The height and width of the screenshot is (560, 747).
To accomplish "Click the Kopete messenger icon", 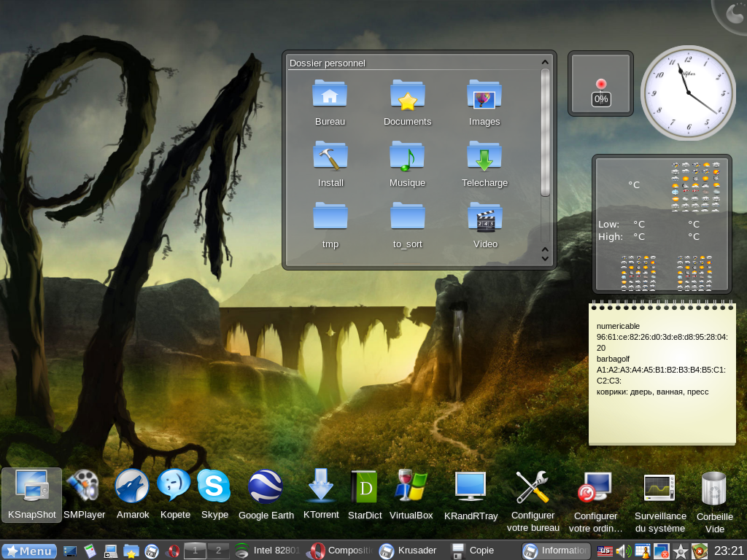I will [x=174, y=487].
